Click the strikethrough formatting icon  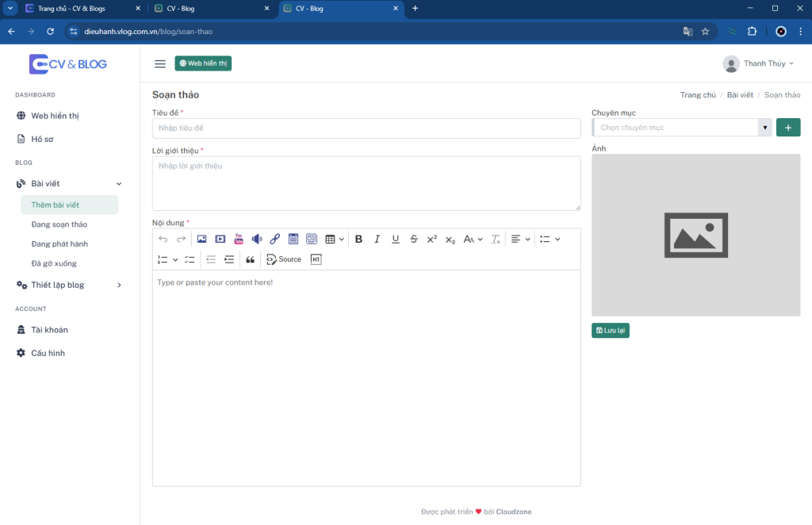tap(413, 239)
